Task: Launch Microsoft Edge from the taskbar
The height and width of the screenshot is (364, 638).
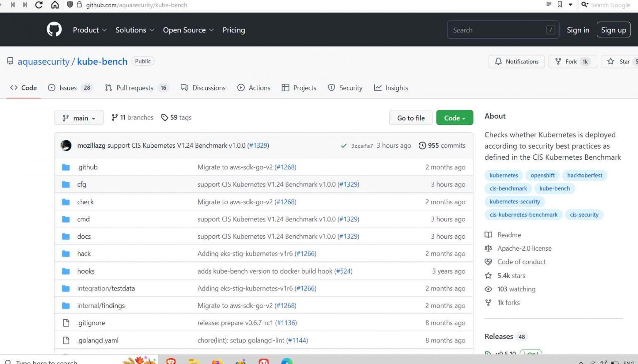Action: 287,361
